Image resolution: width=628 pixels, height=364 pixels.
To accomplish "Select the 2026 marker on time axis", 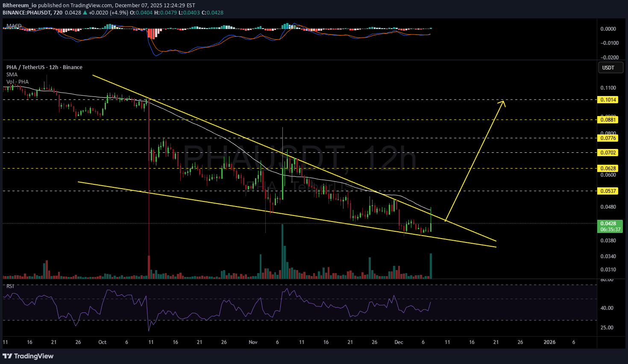I will 549,342.
